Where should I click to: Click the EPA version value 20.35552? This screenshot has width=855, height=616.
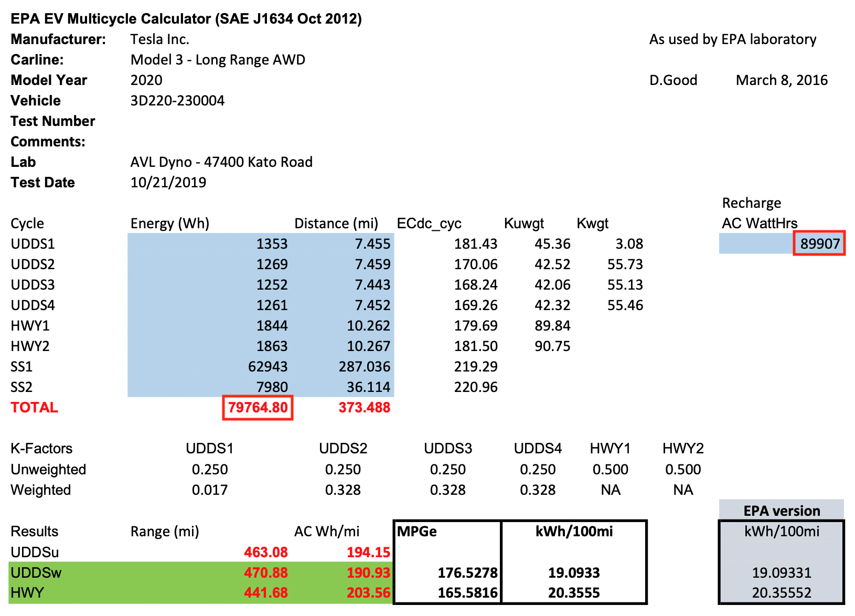click(781, 593)
